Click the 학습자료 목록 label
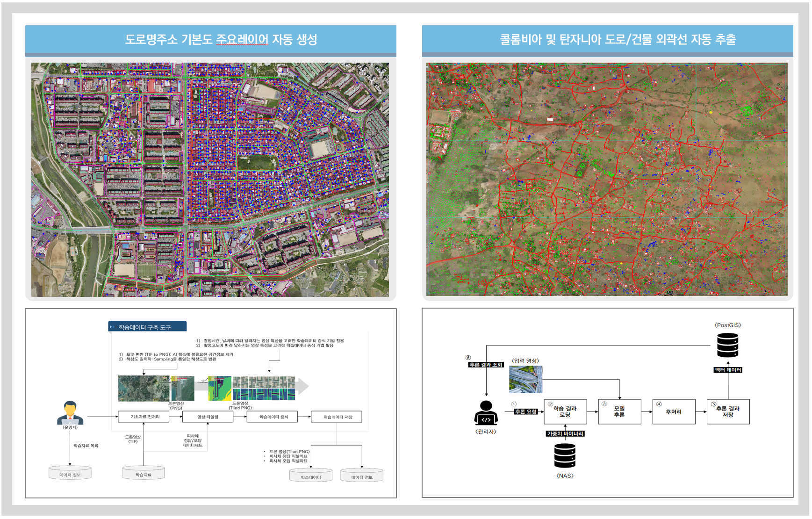The width and height of the screenshot is (812, 519). click(x=86, y=446)
